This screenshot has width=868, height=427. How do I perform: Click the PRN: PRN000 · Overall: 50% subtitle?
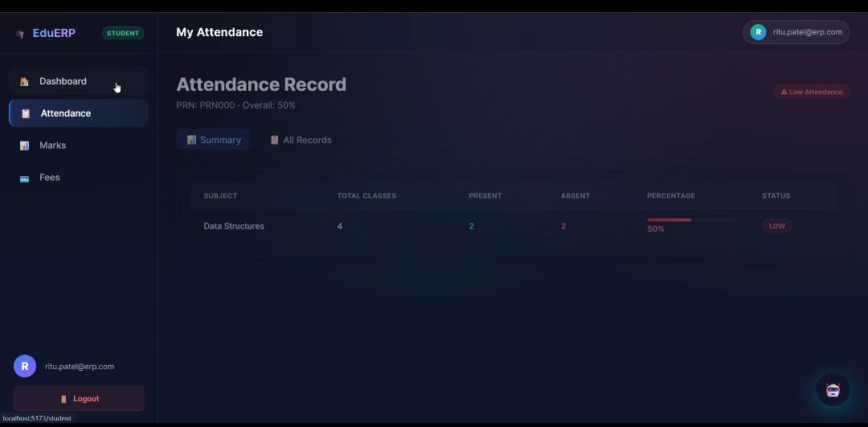(235, 105)
